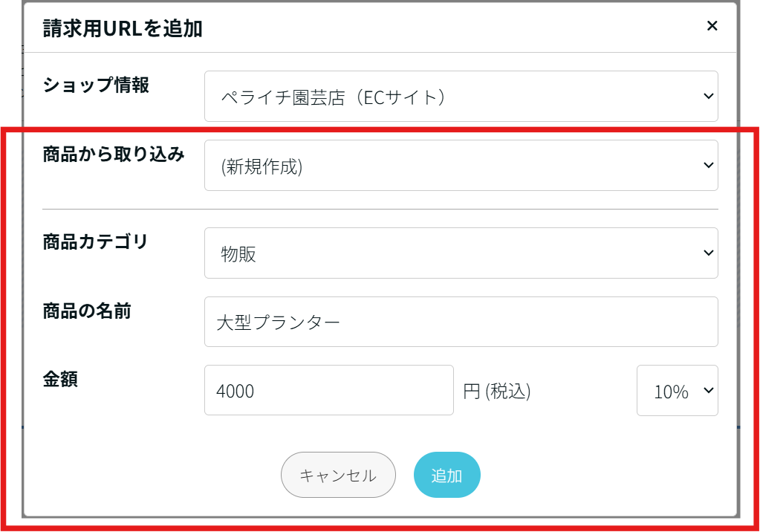
Task: Click the arrow beside the 10% tax rate
Action: coord(707,391)
